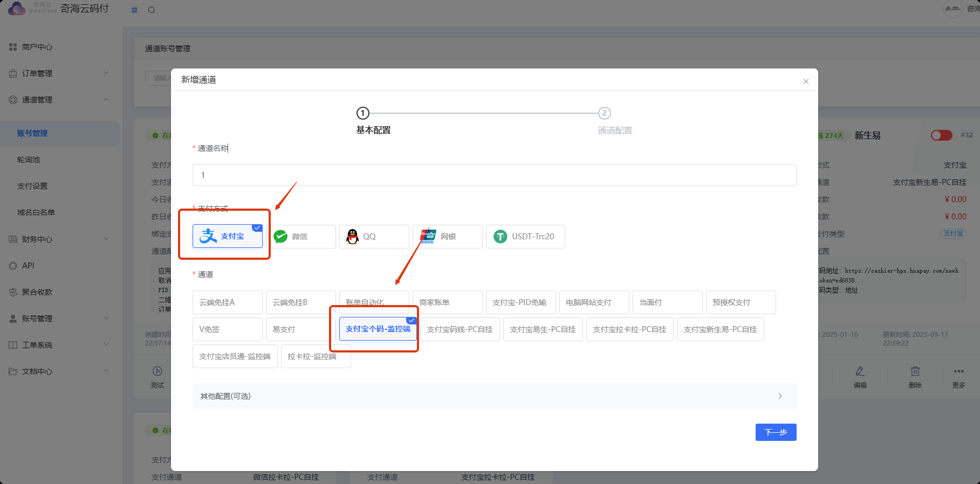Expand 其他配置(可选) section
Viewport: 980px width, 484px height.
point(494,396)
